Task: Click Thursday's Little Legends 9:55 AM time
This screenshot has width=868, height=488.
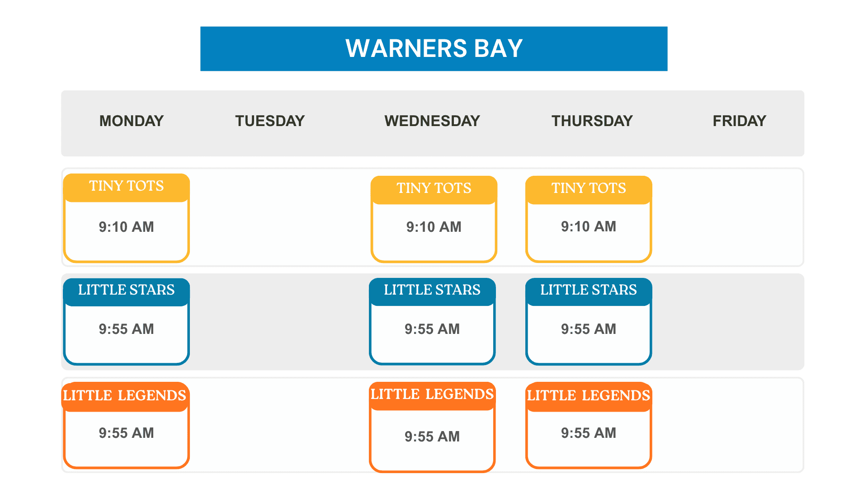Action: pyautogui.click(x=589, y=433)
